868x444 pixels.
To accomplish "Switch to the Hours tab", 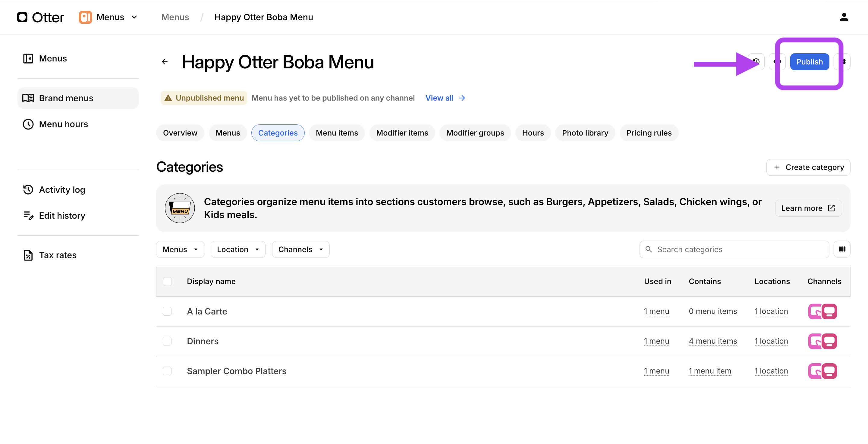I will (x=533, y=133).
